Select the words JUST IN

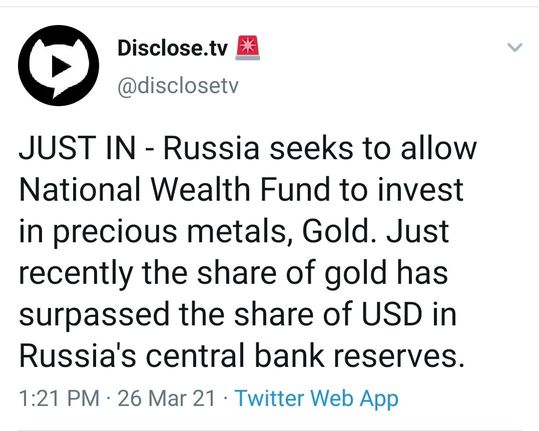click(x=77, y=148)
